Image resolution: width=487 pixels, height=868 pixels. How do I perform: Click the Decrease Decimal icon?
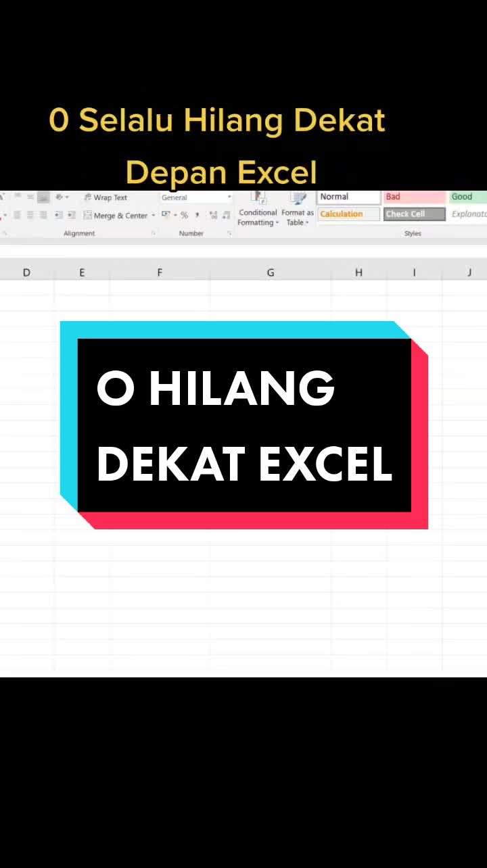tap(227, 216)
